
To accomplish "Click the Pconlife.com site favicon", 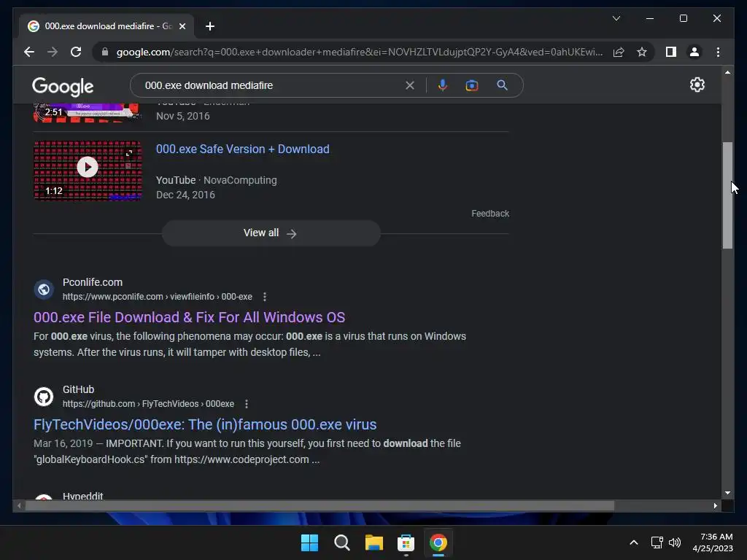I will point(44,289).
